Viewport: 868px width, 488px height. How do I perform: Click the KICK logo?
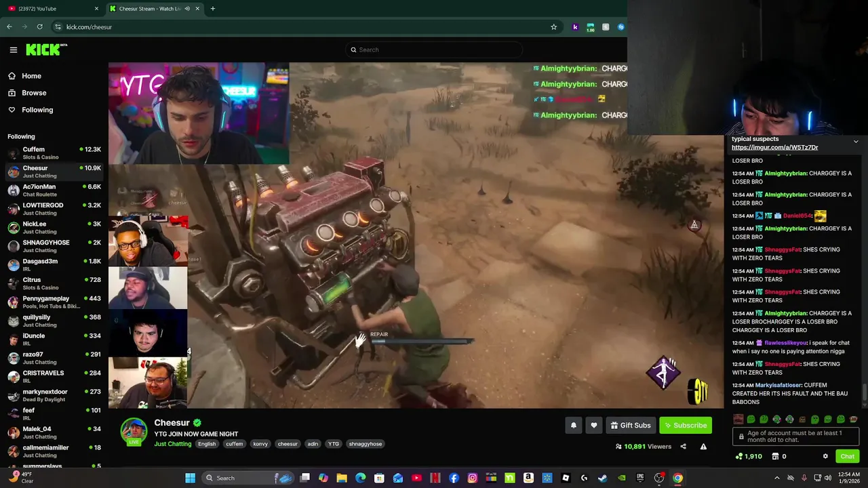pos(46,49)
